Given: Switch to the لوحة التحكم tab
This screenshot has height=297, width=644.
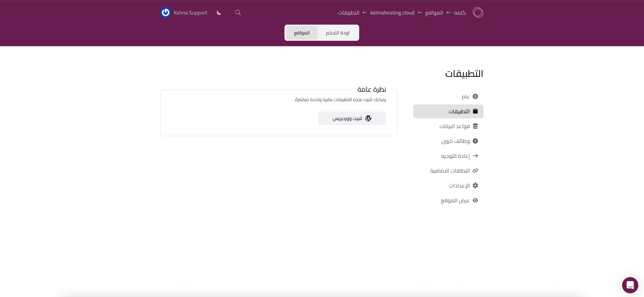Looking at the screenshot, I should [338, 33].
